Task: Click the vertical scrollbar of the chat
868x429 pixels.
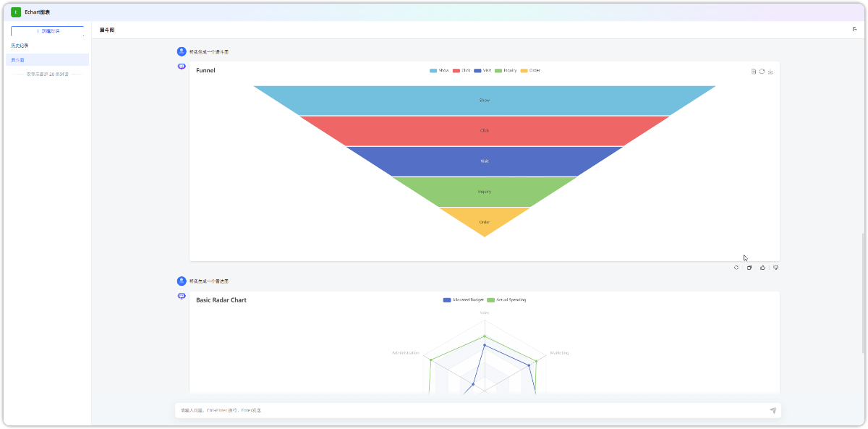Action: pos(862,292)
